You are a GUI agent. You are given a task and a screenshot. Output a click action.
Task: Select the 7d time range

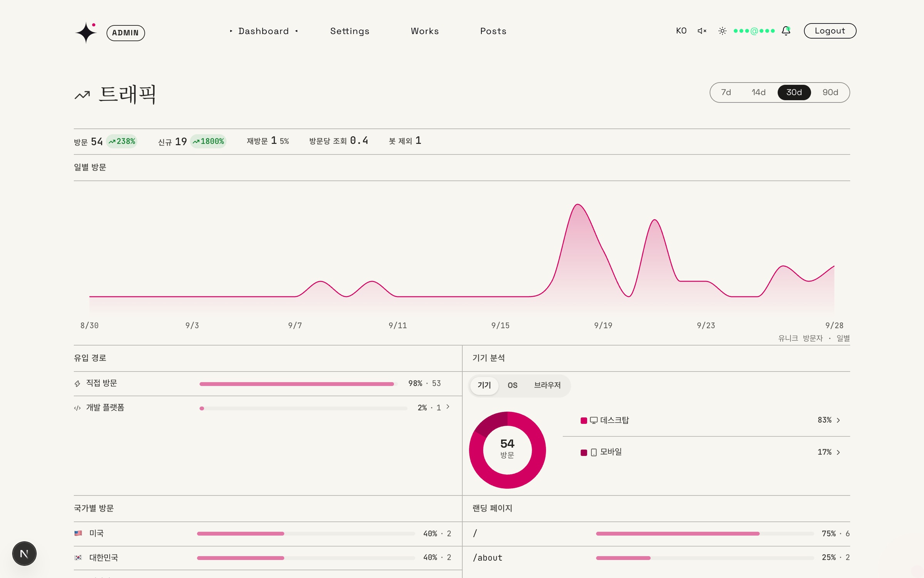click(x=726, y=92)
